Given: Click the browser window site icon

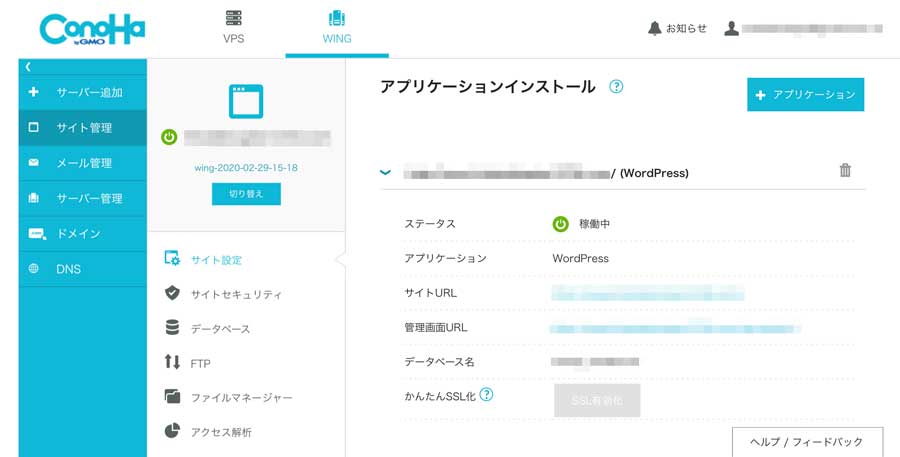Looking at the screenshot, I should (246, 102).
